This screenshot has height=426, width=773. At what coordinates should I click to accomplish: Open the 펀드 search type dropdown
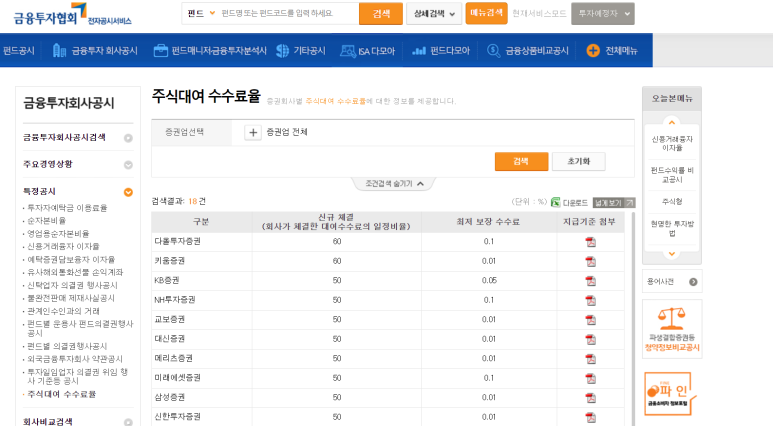[201, 13]
